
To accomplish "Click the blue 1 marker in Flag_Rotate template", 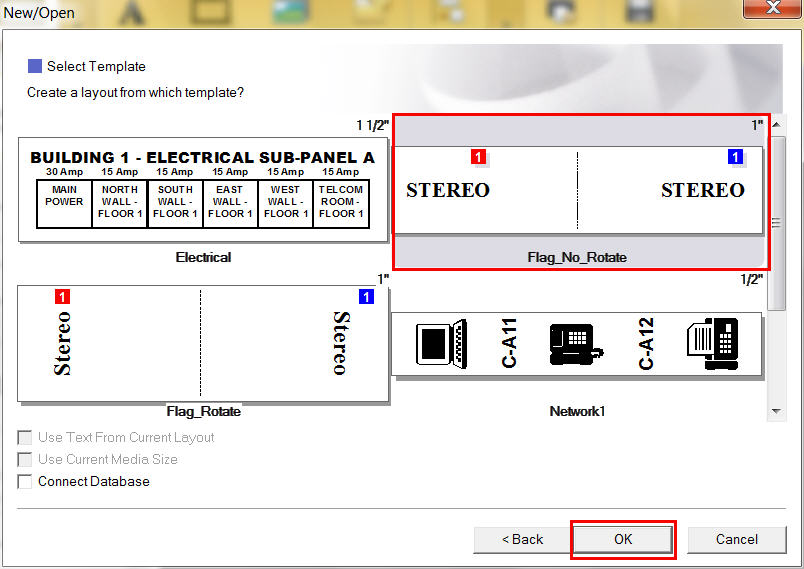I will tap(366, 297).
